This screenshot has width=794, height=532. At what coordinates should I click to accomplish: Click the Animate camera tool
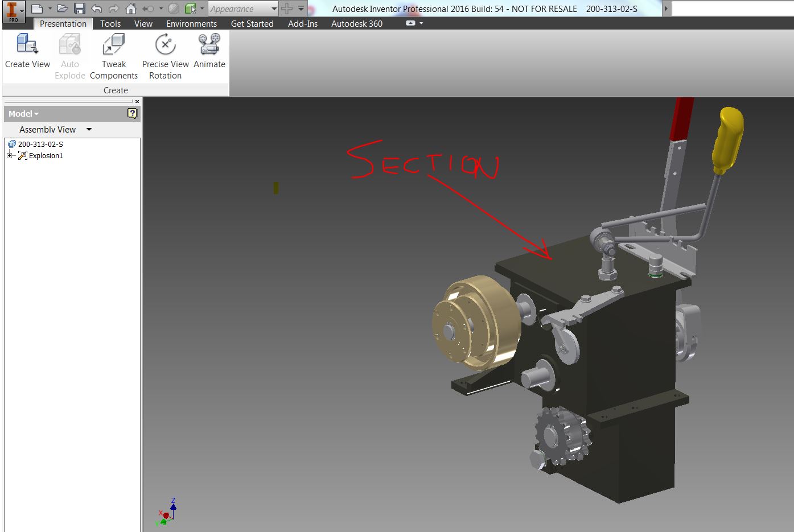tap(209, 51)
